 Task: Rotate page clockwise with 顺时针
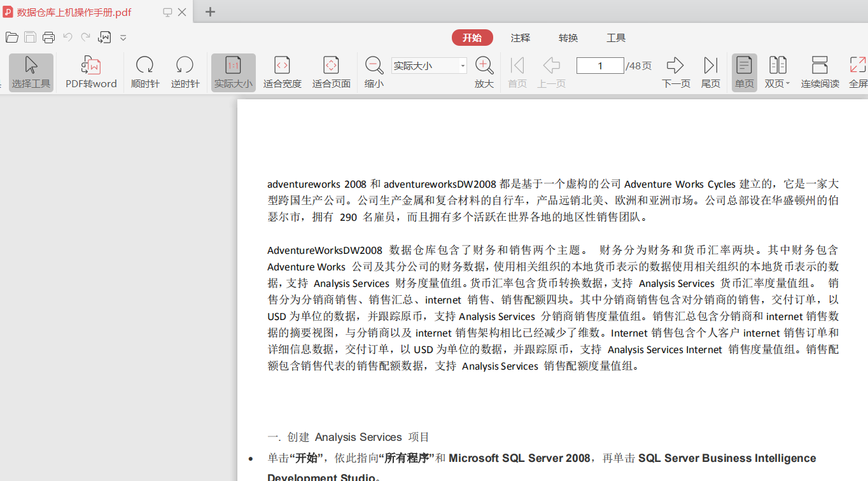click(x=145, y=73)
